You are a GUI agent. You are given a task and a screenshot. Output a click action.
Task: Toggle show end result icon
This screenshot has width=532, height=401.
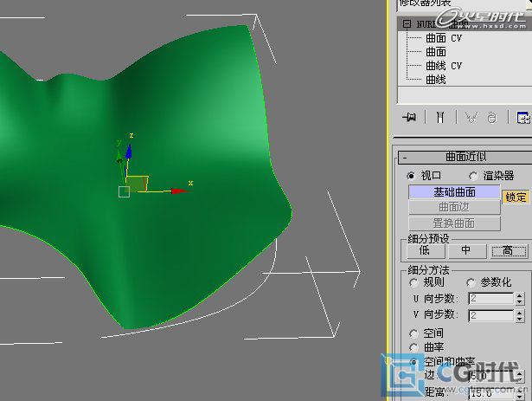coord(439,118)
